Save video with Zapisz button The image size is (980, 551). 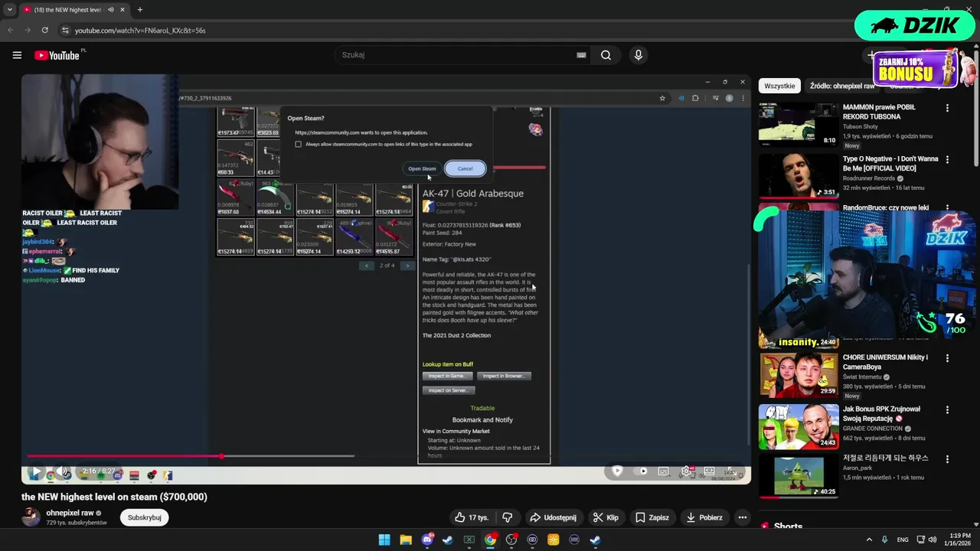point(652,517)
